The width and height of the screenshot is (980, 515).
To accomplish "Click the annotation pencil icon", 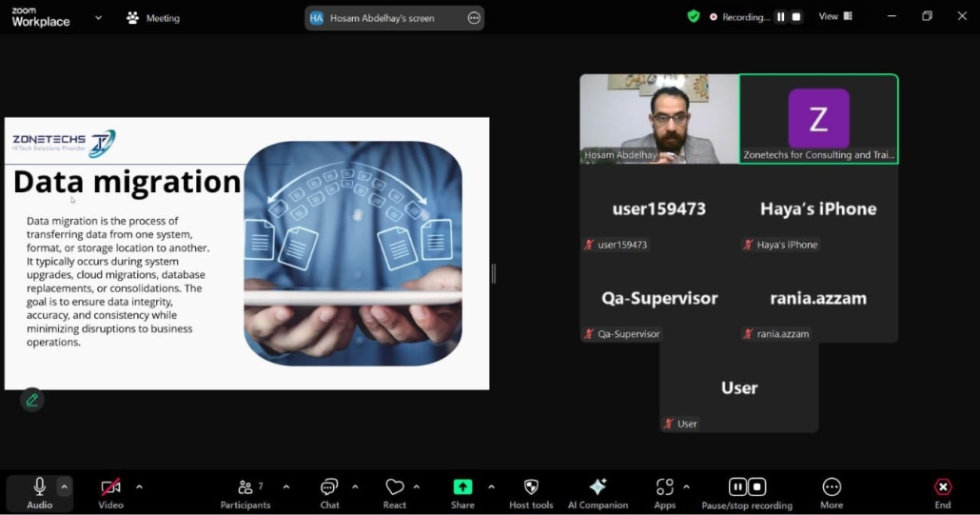I will (x=32, y=400).
